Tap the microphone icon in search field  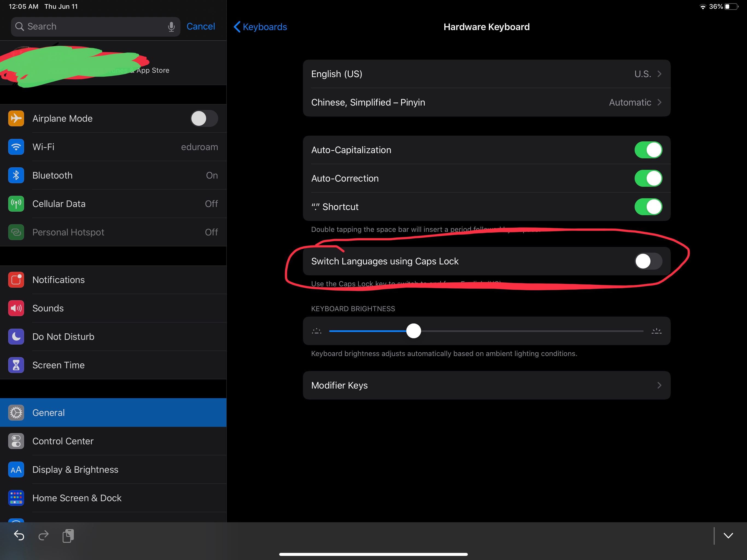click(x=171, y=27)
